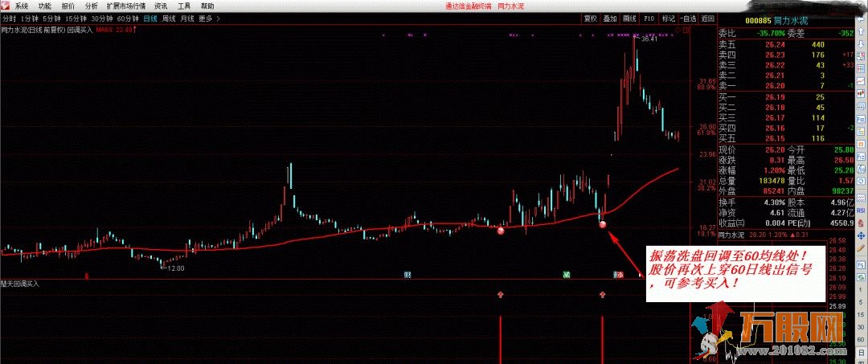
Task: Click the RSI indicator icon
Action: point(861,211)
